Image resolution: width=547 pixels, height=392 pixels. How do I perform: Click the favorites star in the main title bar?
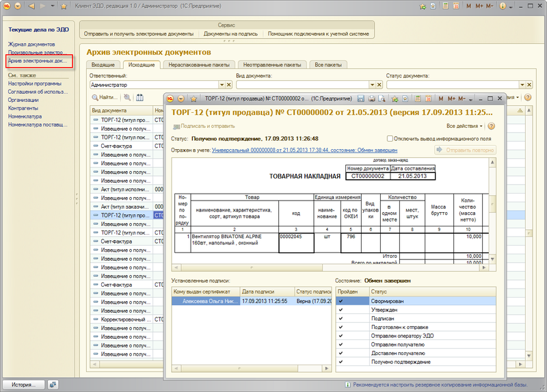point(64,5)
